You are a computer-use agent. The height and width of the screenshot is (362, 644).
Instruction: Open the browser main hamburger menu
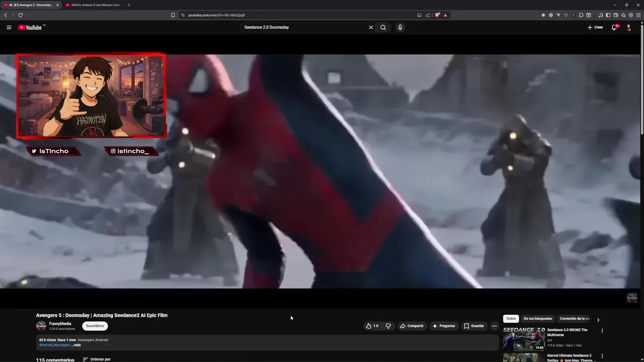pyautogui.click(x=638, y=15)
